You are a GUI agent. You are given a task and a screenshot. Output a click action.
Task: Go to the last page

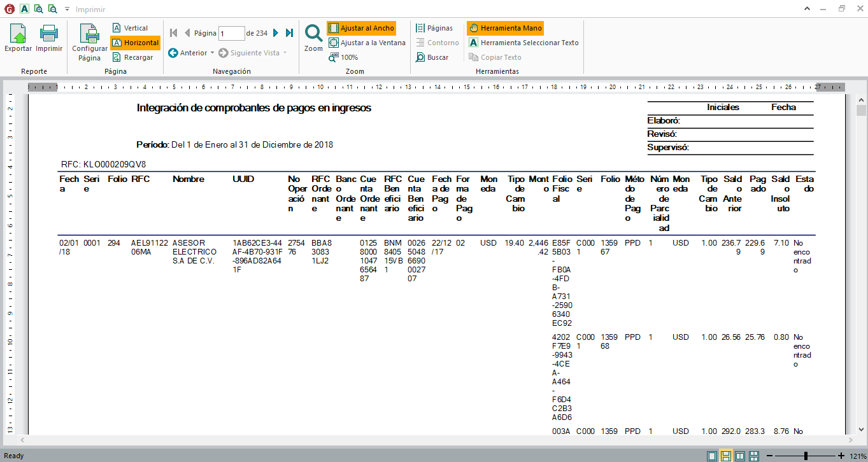(289, 33)
